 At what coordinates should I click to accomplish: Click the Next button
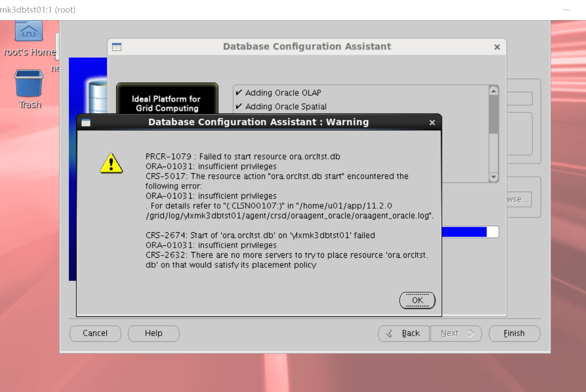tap(456, 333)
